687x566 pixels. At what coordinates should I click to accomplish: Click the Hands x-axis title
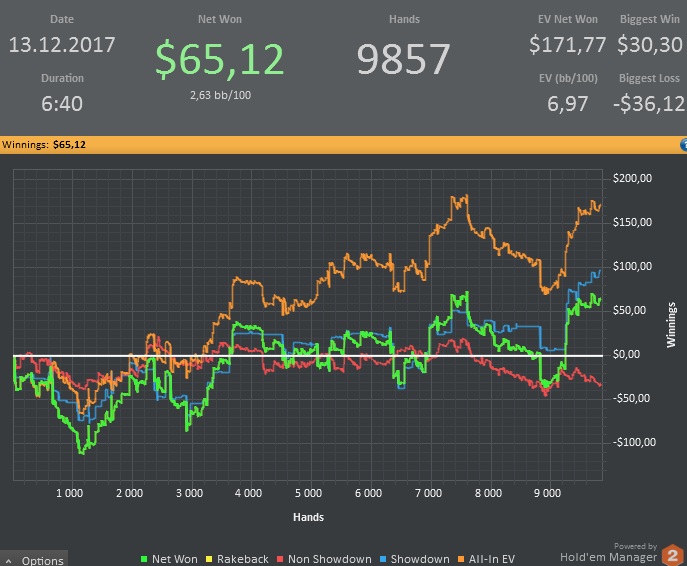[x=308, y=517]
